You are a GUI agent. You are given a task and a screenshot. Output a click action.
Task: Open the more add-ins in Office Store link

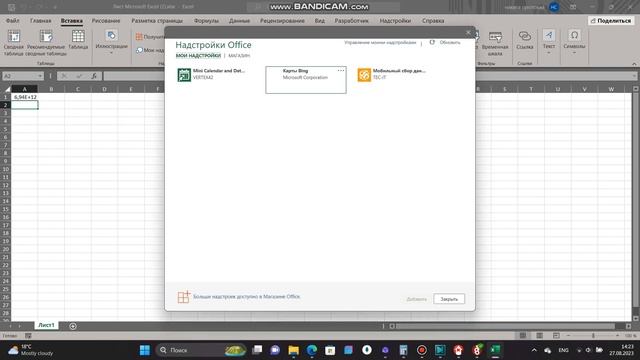tap(247, 297)
